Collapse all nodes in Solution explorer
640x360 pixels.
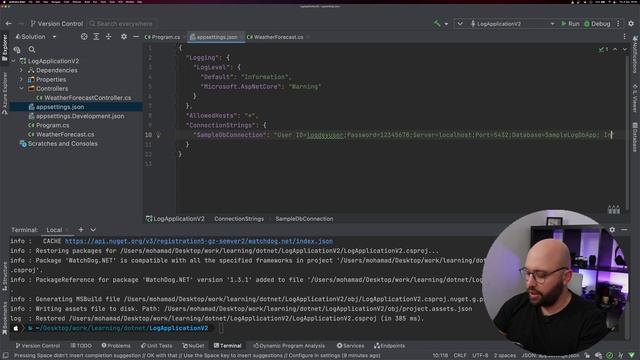pyautogui.click(x=109, y=37)
